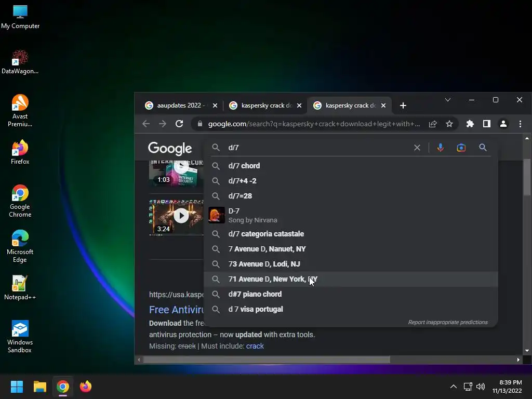Click the horizontal scrollbar thumb

point(267,360)
